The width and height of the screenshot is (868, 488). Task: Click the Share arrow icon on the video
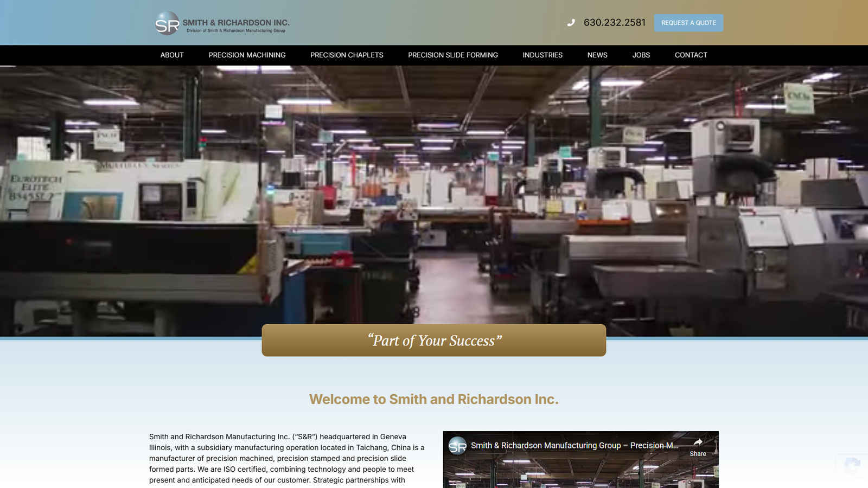[698, 442]
